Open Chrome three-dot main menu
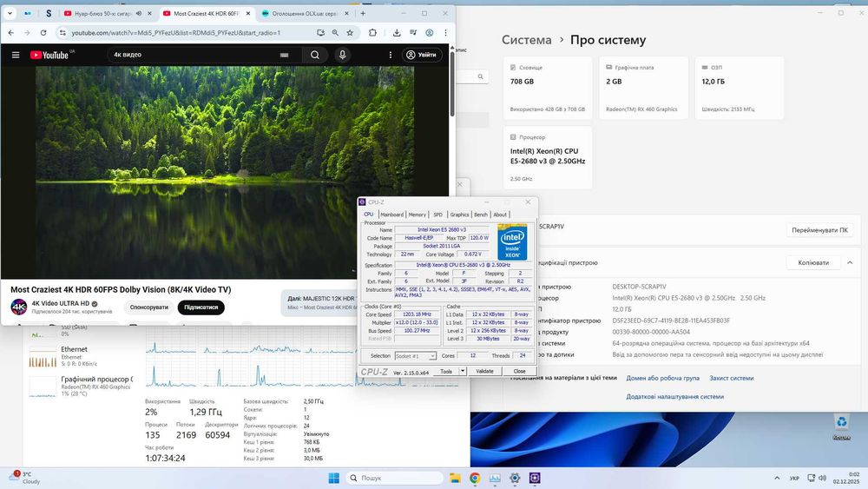This screenshot has height=489, width=868. tap(445, 33)
